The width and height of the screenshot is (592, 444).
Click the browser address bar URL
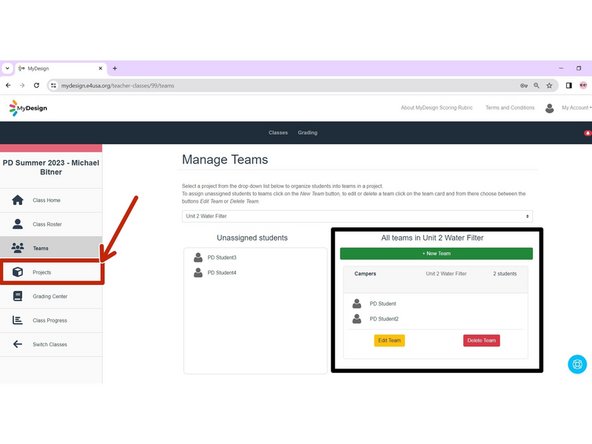118,86
